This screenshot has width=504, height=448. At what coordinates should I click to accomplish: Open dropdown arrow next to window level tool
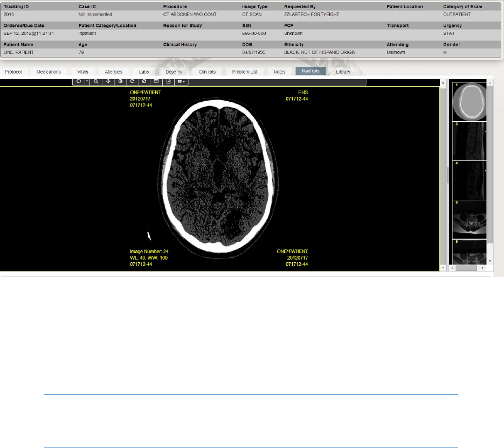click(x=87, y=81)
